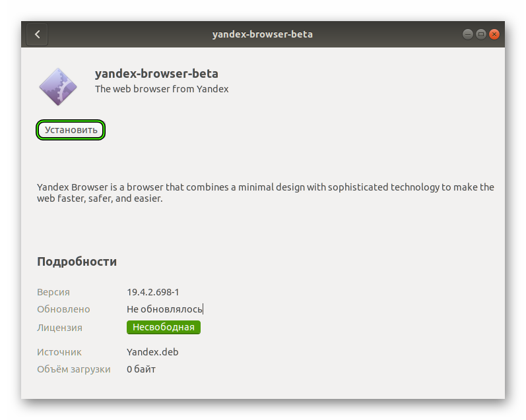Maximize the software window
The height and width of the screenshot is (420, 526).
tap(480, 34)
